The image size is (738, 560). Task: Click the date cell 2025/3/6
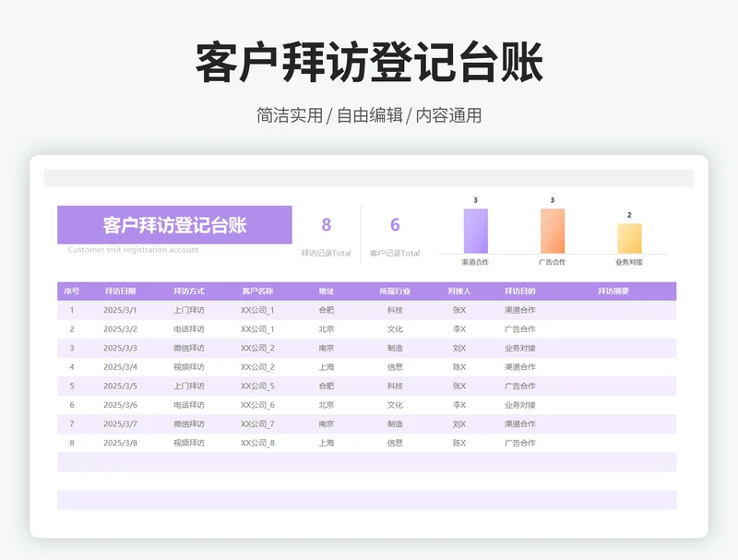pyautogui.click(x=120, y=405)
